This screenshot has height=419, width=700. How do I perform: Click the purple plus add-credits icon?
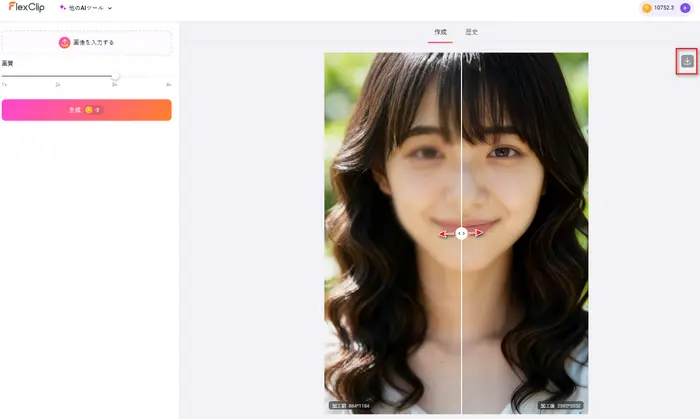coord(685,8)
